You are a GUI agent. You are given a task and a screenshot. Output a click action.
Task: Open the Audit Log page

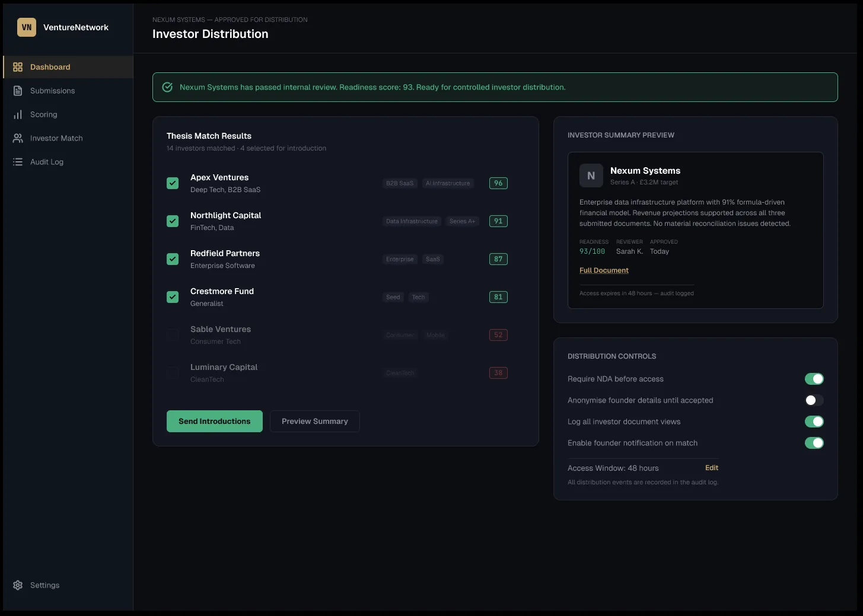pos(68,162)
